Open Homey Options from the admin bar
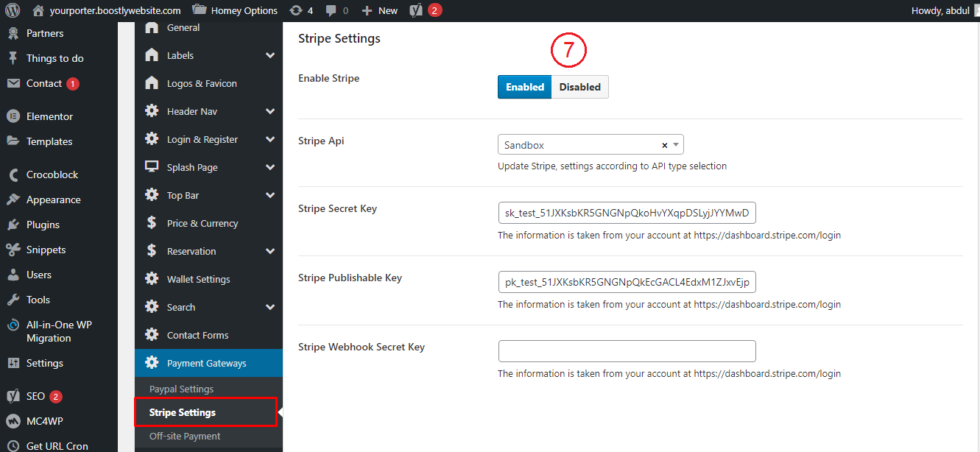This screenshot has height=452, width=980. (235, 10)
